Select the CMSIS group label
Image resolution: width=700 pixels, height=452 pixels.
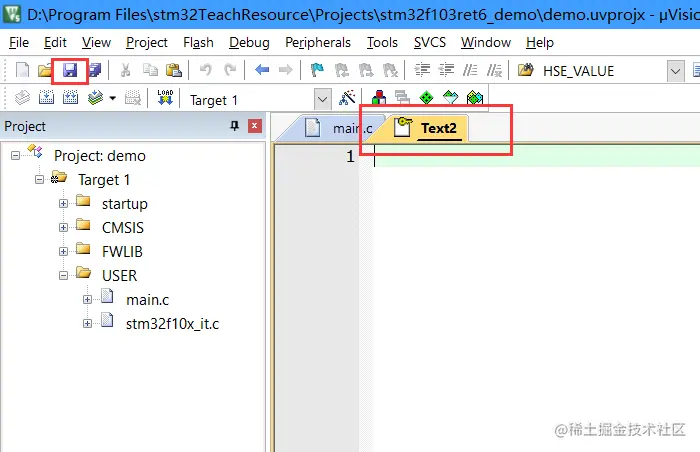pyautogui.click(x=123, y=227)
